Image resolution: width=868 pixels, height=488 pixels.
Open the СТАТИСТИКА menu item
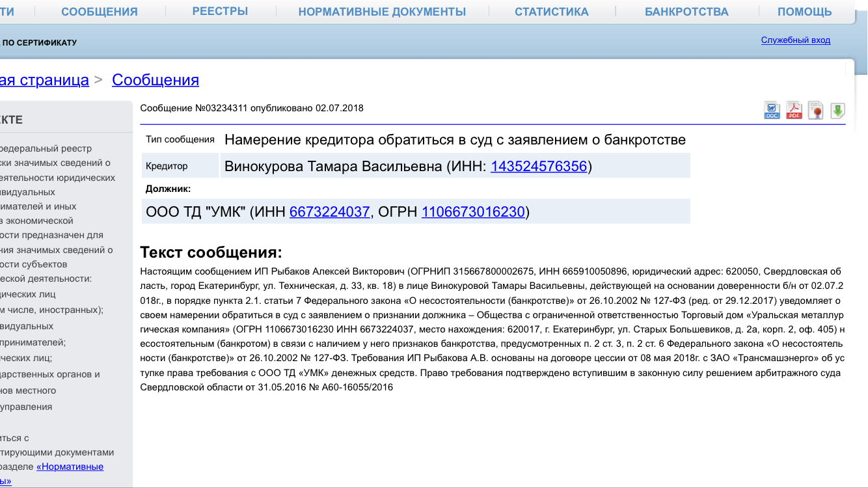point(551,10)
